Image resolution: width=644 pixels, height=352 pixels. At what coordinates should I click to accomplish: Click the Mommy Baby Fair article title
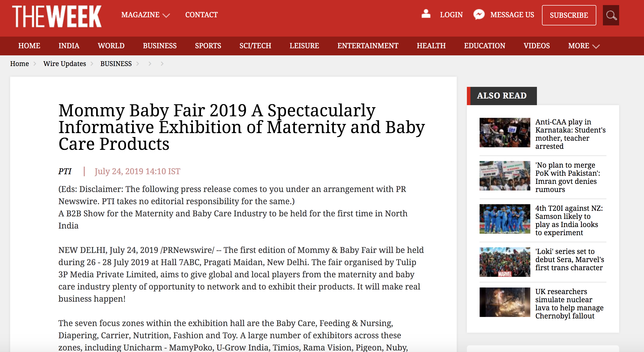click(x=242, y=127)
